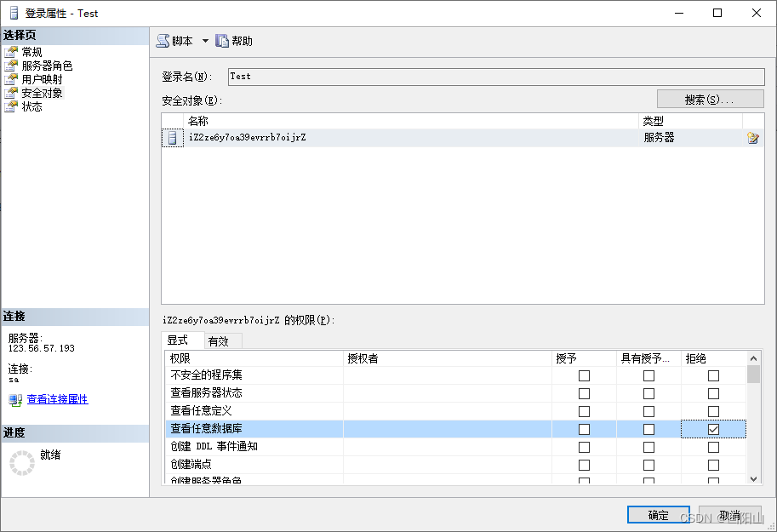The image size is (777, 532).
Task: Check 授予 for 查看服务器状态
Action: (x=584, y=393)
